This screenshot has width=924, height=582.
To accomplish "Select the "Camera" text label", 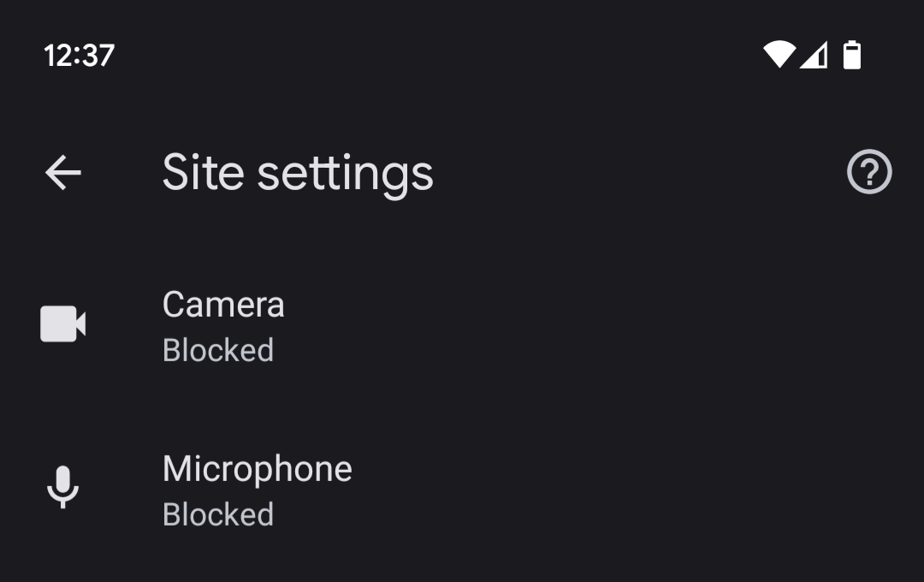I will [223, 305].
